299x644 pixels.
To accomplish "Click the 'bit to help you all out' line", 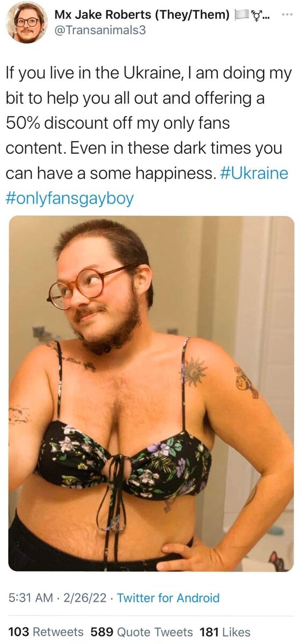I will 135,98.
